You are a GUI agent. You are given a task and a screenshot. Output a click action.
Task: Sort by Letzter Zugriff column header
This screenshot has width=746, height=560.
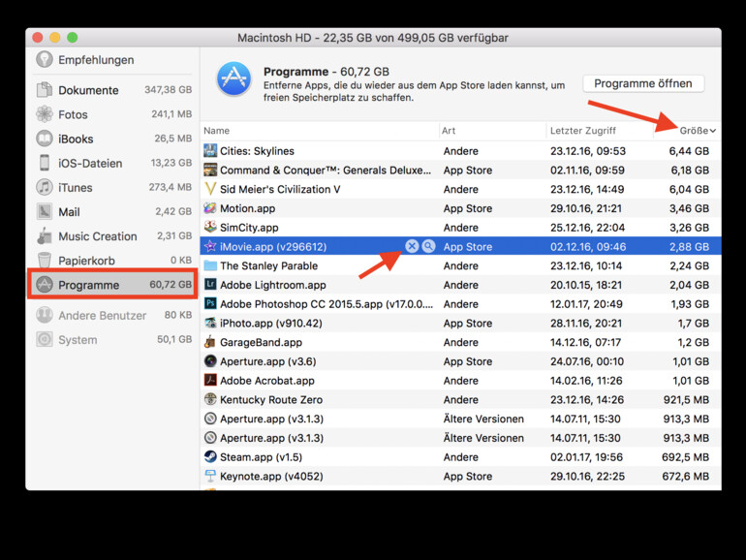point(583,131)
